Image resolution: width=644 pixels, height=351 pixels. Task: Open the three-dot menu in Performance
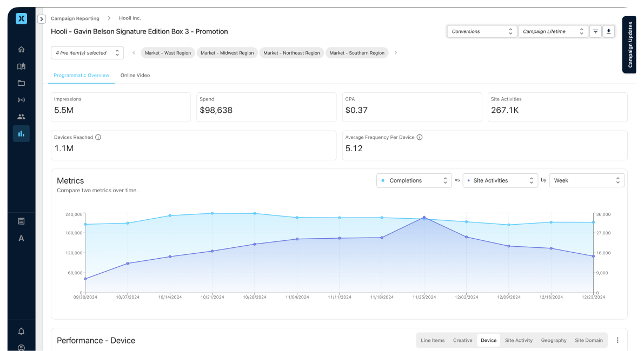[x=618, y=340]
